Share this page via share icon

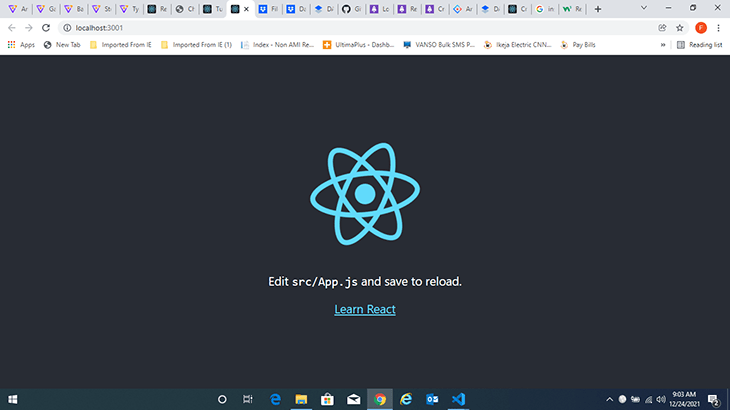pyautogui.click(x=662, y=28)
